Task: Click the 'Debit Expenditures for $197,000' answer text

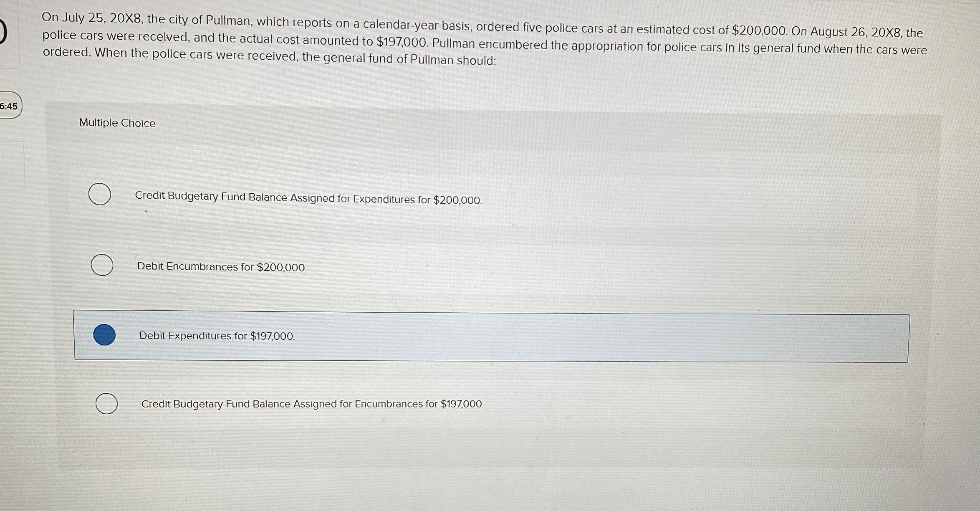Action: pos(217,336)
